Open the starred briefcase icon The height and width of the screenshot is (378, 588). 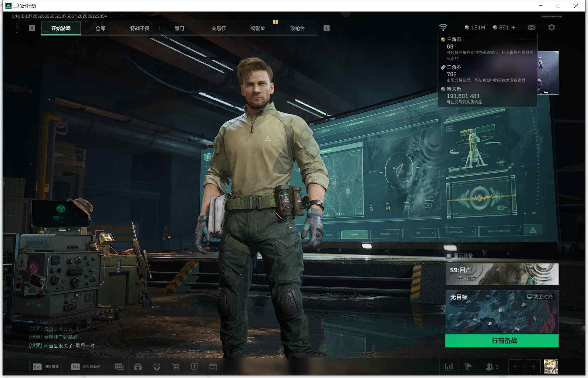click(x=138, y=367)
